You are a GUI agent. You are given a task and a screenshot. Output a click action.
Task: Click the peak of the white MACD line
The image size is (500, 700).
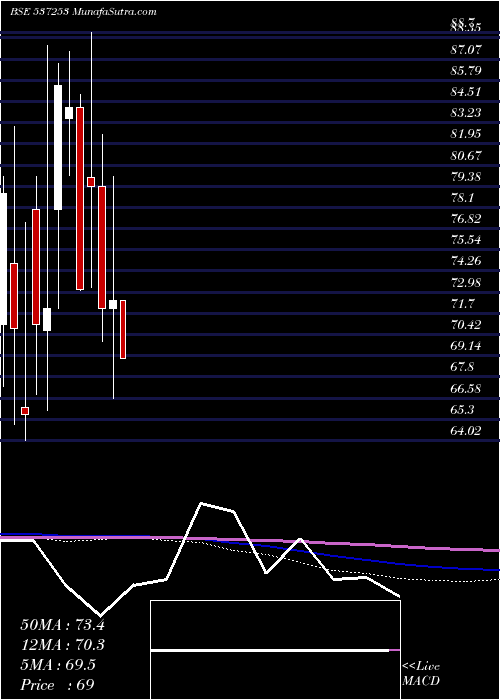tap(202, 504)
